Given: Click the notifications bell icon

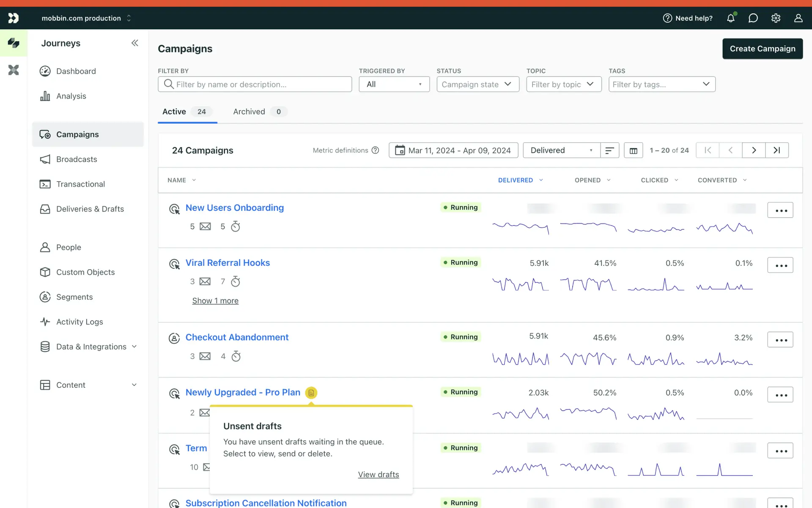Looking at the screenshot, I should (730, 18).
